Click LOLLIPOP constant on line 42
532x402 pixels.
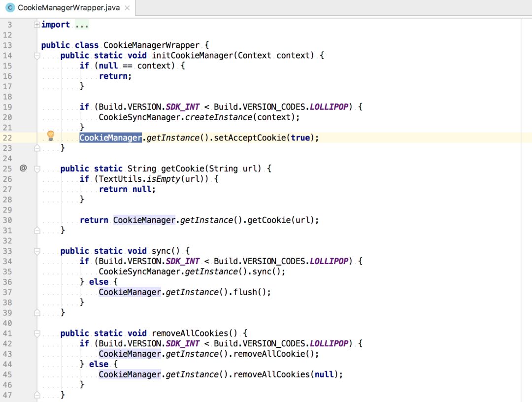329,344
